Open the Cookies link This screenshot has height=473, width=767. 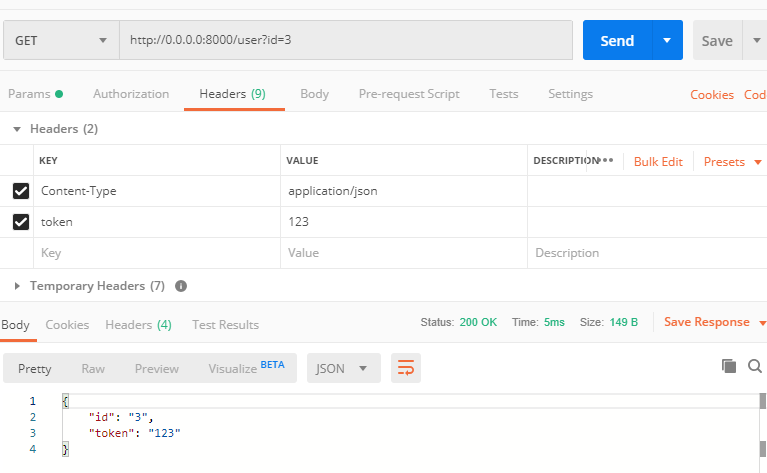coord(712,95)
